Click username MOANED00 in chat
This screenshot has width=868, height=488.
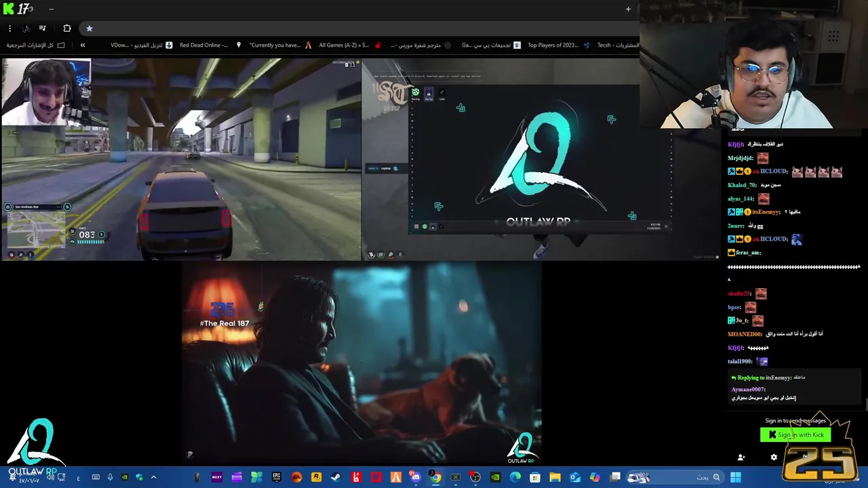[745, 334]
